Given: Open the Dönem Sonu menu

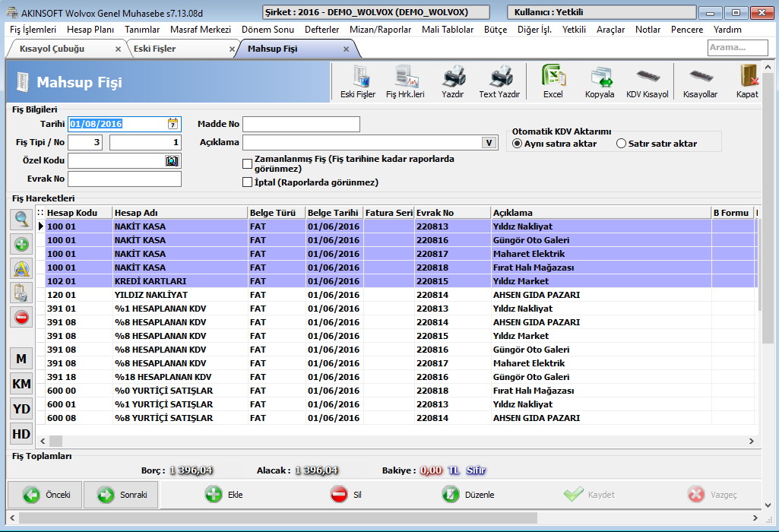Looking at the screenshot, I should [x=268, y=30].
